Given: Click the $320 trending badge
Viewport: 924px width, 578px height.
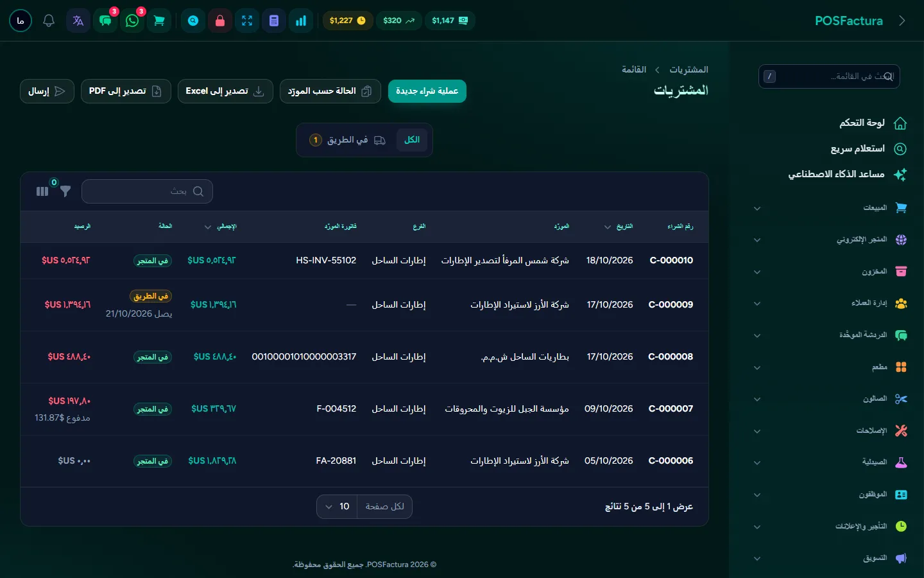Looking at the screenshot, I should [x=399, y=21].
